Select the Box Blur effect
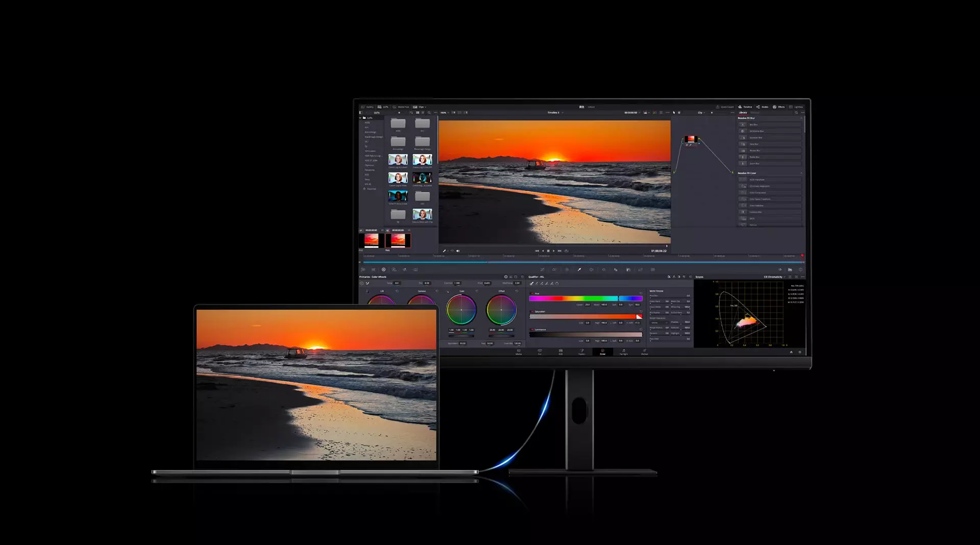Image resolution: width=980 pixels, height=545 pixels. pos(770,125)
